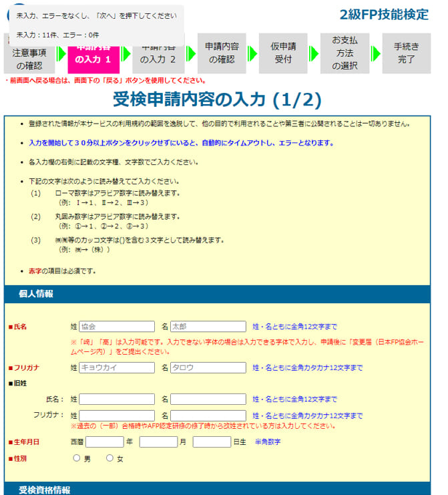Click the 手続き完了 step box
This screenshot has height=495, width=448.
coord(406,53)
